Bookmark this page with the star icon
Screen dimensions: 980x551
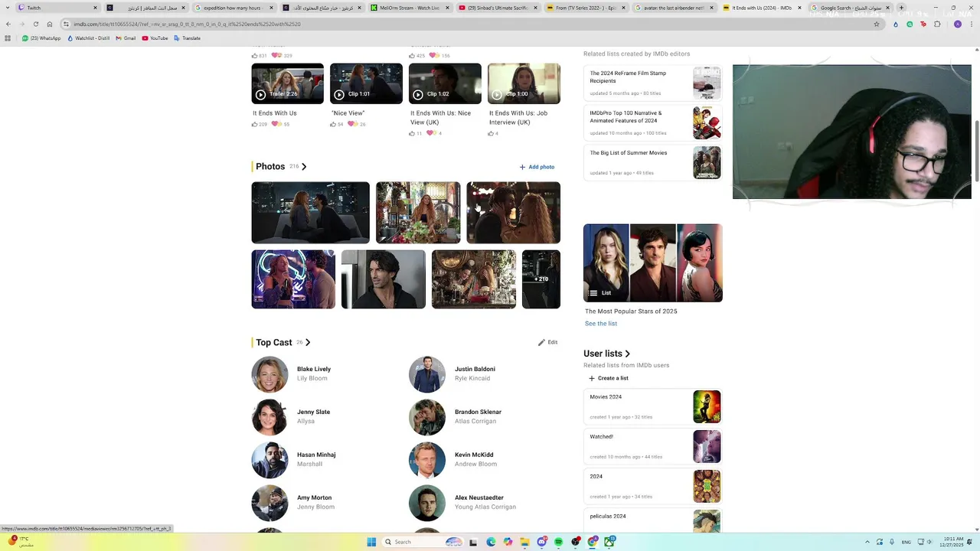[877, 24]
